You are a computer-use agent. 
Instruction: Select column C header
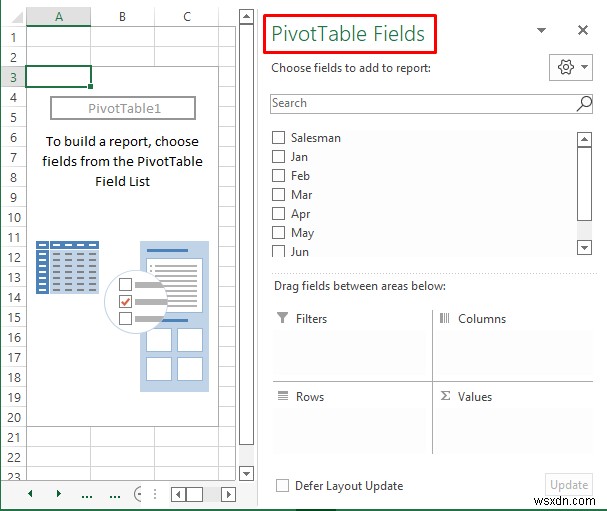(187, 17)
